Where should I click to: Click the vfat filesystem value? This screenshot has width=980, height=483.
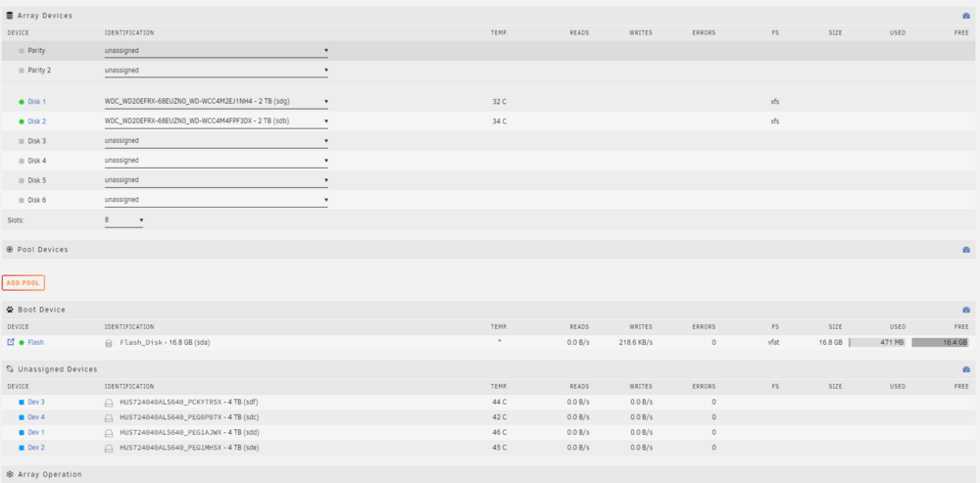pos(773,343)
